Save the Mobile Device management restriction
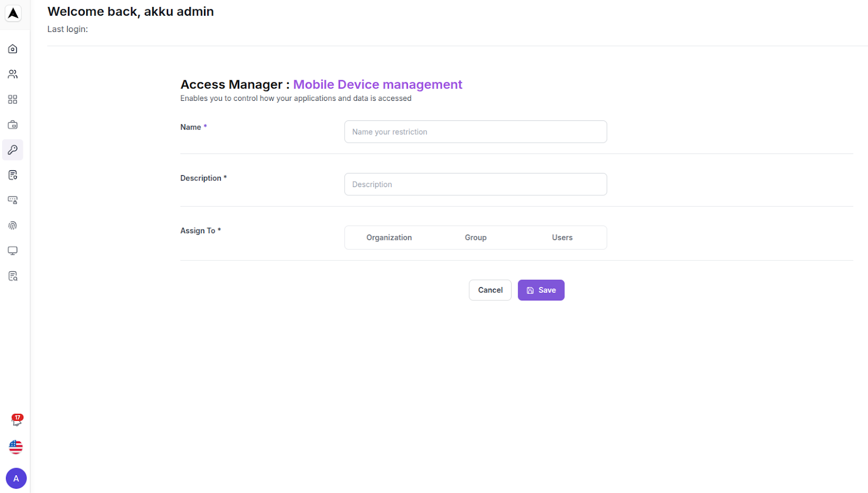Viewport: 868px width, 493px height. (540, 290)
